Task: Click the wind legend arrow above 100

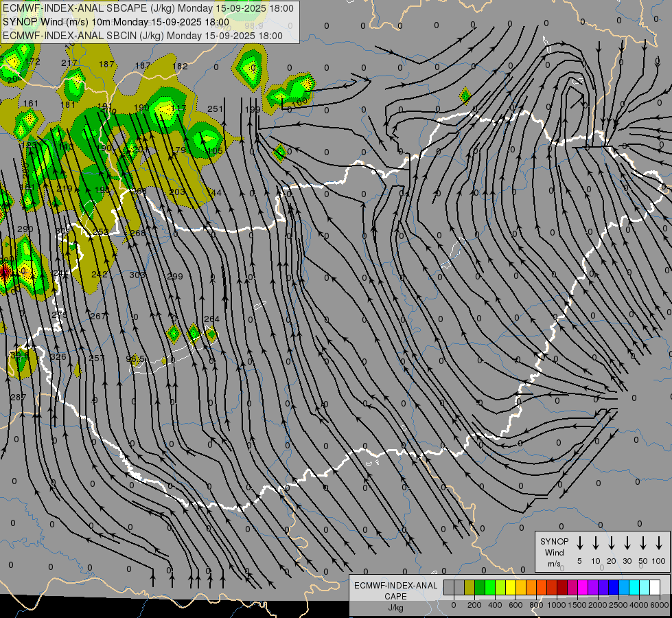Action: pos(659,543)
